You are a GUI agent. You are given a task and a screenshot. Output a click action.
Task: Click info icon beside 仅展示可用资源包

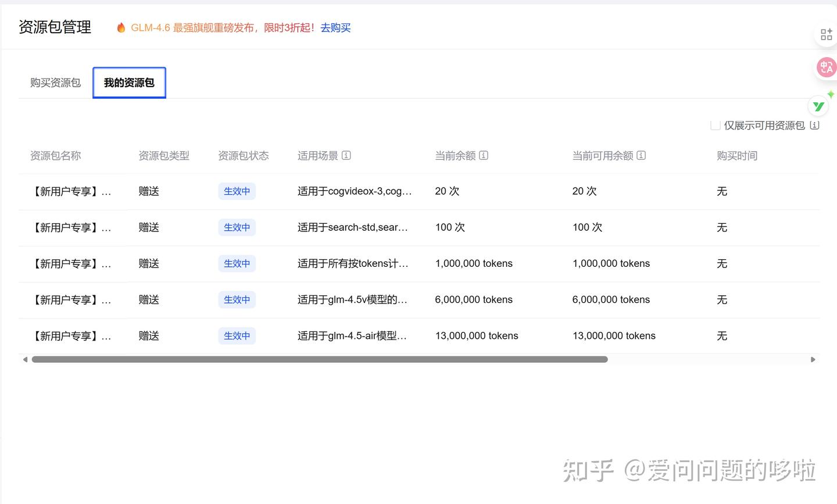[814, 125]
